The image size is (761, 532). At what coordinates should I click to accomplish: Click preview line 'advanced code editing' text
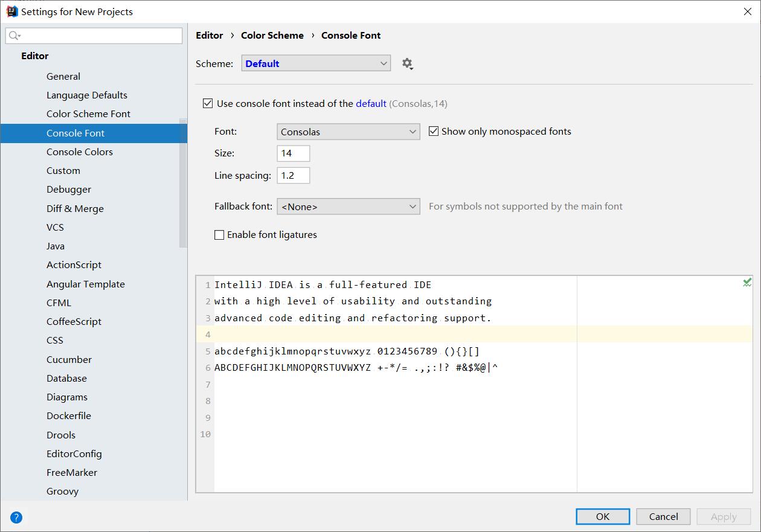tap(353, 318)
